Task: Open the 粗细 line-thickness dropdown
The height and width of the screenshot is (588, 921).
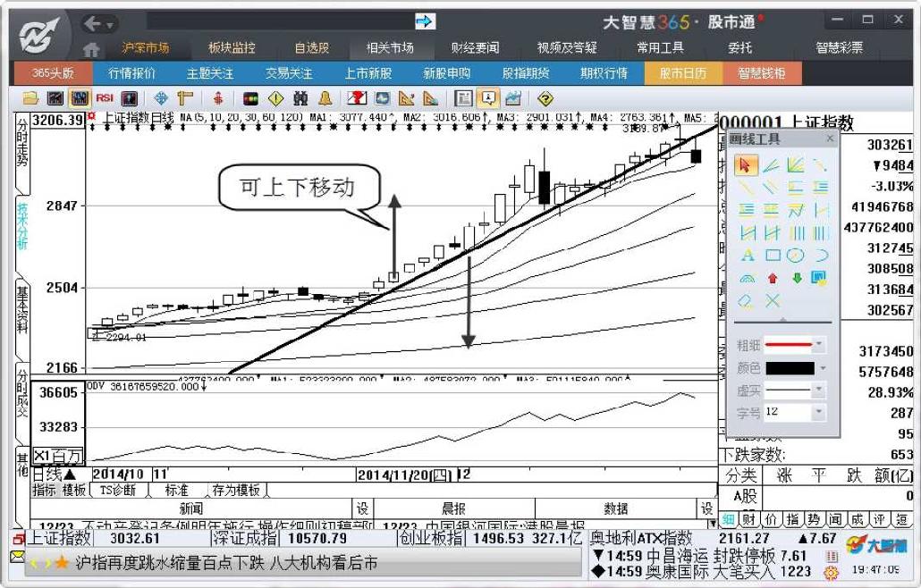Action: (x=819, y=344)
